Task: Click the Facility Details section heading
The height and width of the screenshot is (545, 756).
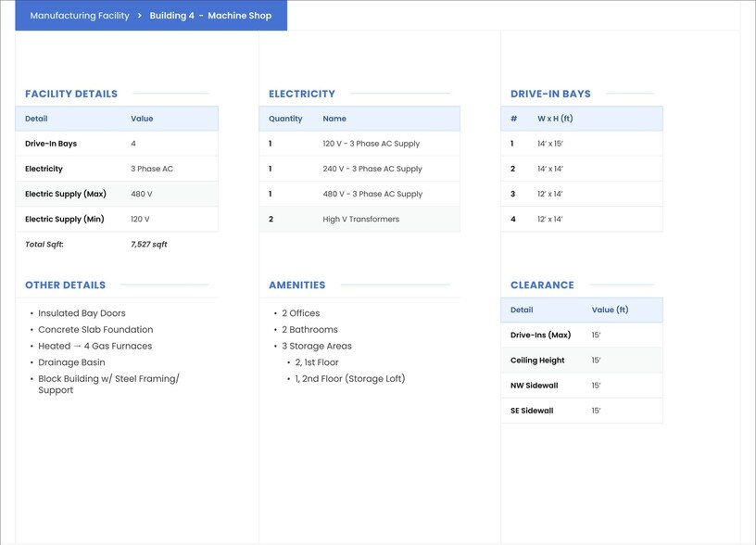Action: [x=71, y=94]
